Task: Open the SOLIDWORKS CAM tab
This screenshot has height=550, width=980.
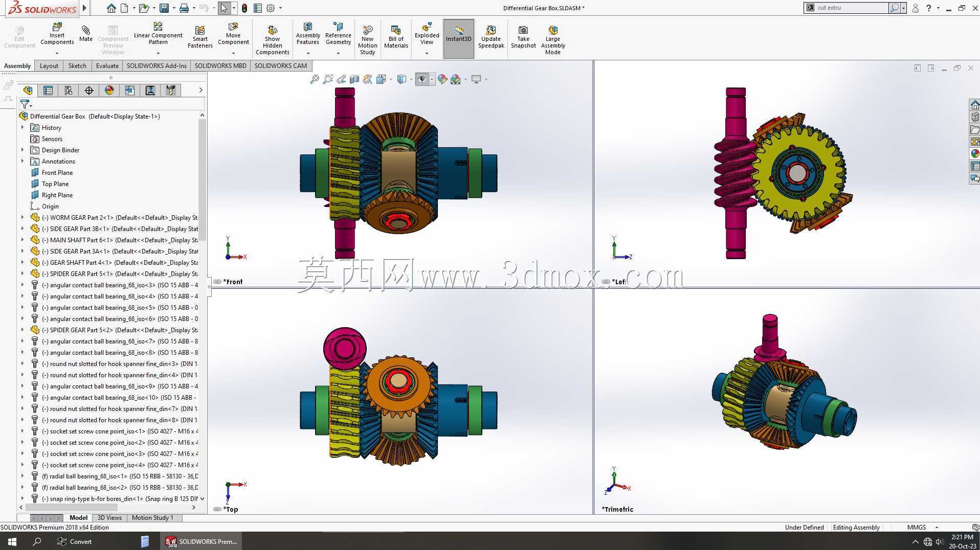Action: 281,66
